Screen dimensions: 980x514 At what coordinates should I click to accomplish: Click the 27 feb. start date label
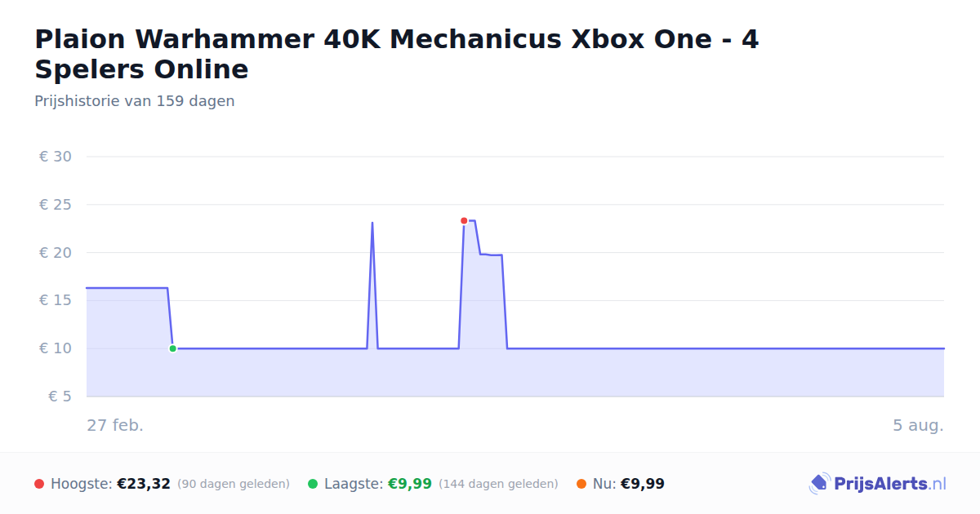[115, 425]
